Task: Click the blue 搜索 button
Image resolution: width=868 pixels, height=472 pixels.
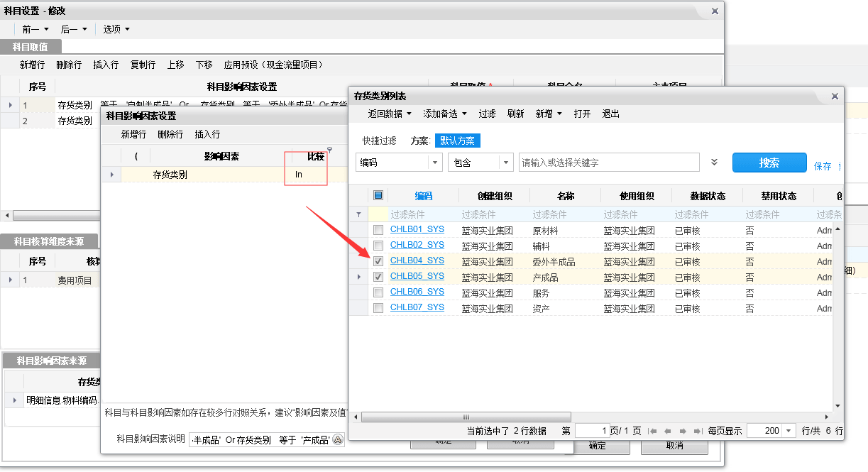Action: click(x=769, y=163)
